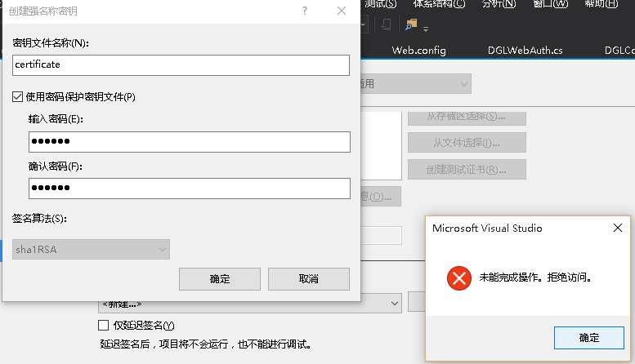Viewport: 635px width, 364px height.
Task: Close the 创建强名称密钥 dialog
Action: click(342, 11)
